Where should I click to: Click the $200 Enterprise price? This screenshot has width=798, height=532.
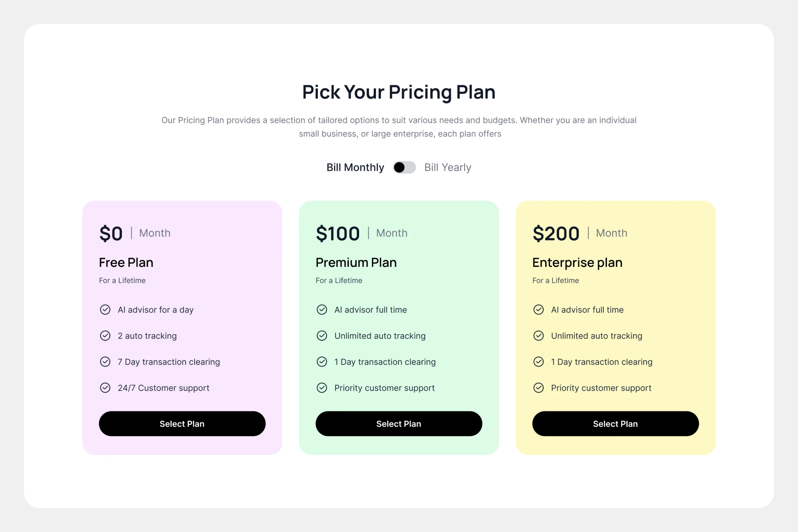(x=556, y=234)
